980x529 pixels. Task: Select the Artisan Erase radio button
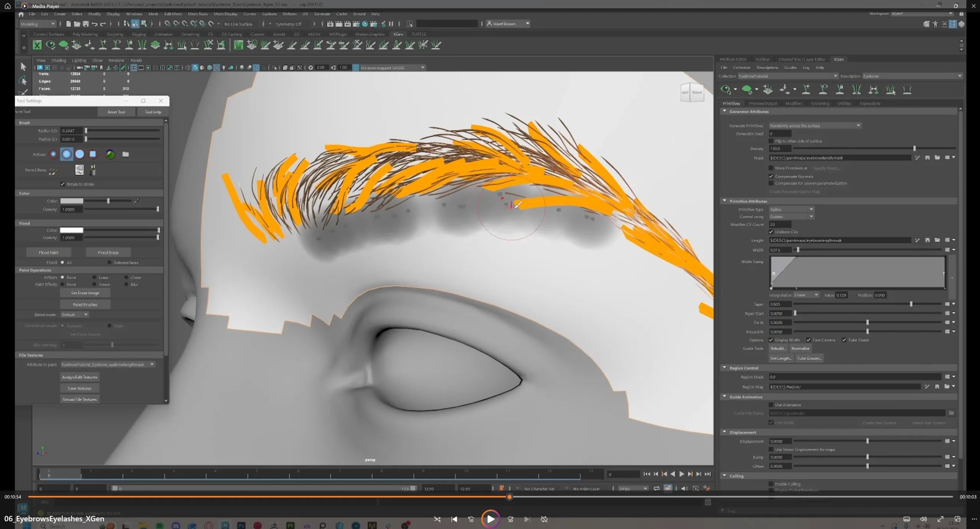[94, 278]
